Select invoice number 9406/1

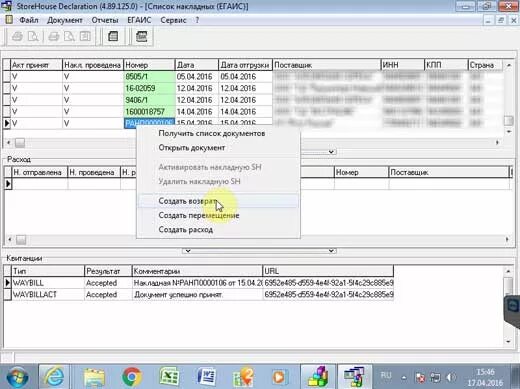pyautogui.click(x=149, y=100)
